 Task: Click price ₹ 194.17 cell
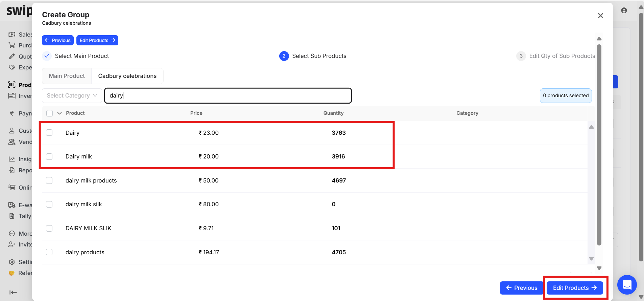(209, 252)
